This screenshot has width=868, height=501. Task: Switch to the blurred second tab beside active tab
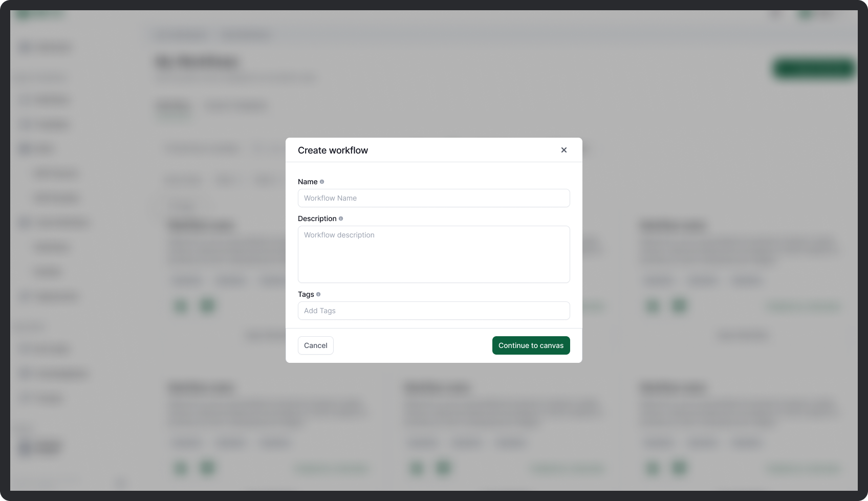[236, 106]
